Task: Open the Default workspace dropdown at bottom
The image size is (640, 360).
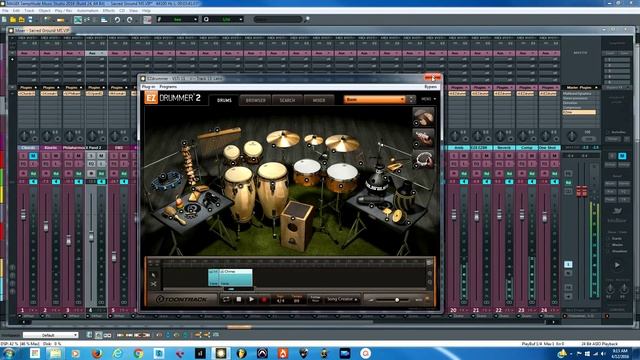Action: (x=50, y=335)
